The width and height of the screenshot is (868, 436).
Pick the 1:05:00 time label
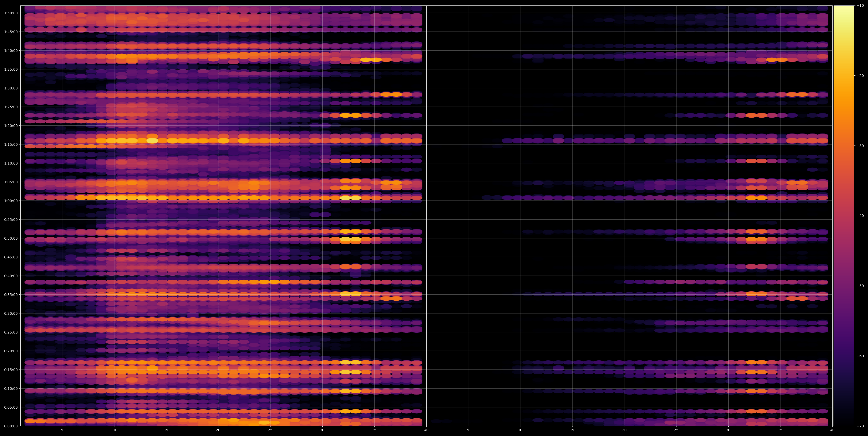coord(10,182)
